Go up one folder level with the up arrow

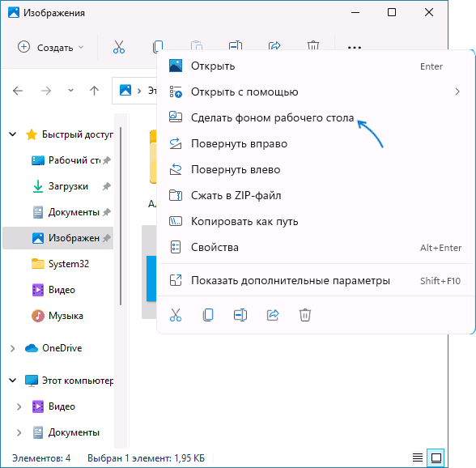tap(95, 91)
